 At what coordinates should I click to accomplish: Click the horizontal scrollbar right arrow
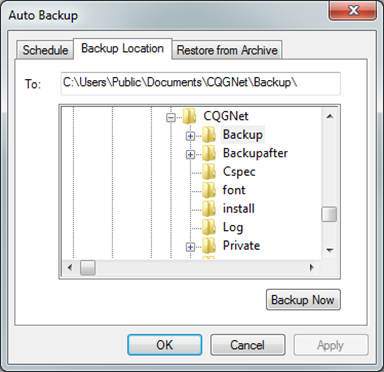312,267
